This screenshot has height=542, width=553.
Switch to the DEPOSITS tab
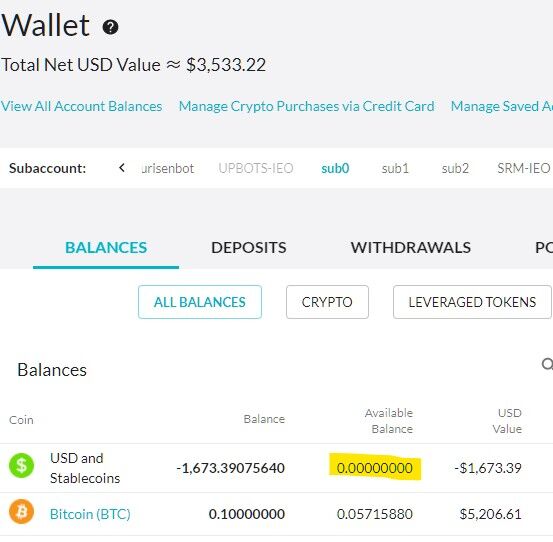249,248
